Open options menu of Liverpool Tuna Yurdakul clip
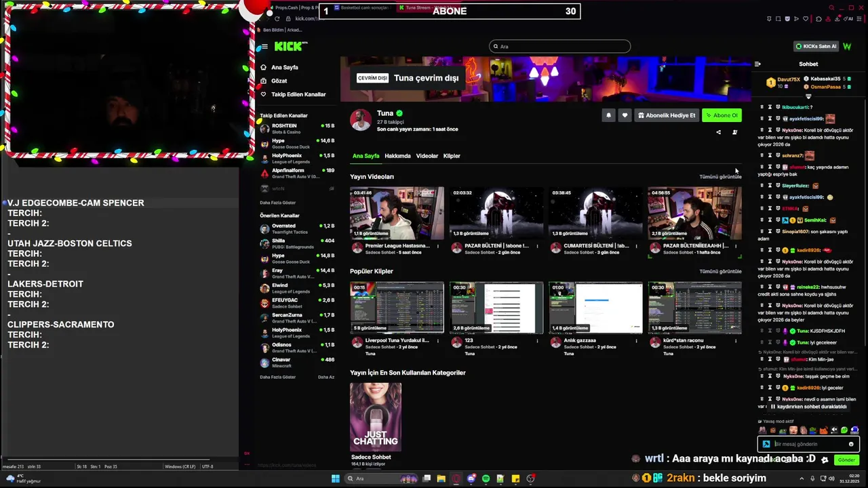The width and height of the screenshot is (868, 488). (437, 340)
